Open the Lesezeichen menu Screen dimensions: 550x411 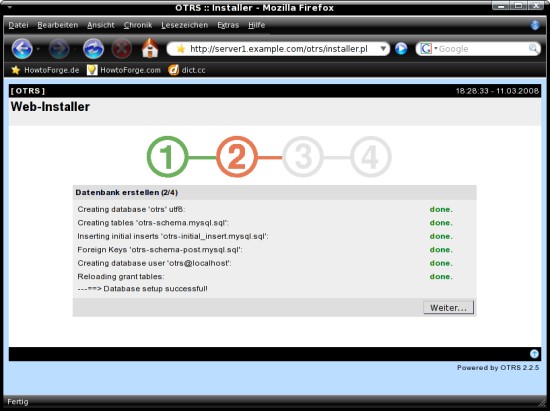click(185, 25)
